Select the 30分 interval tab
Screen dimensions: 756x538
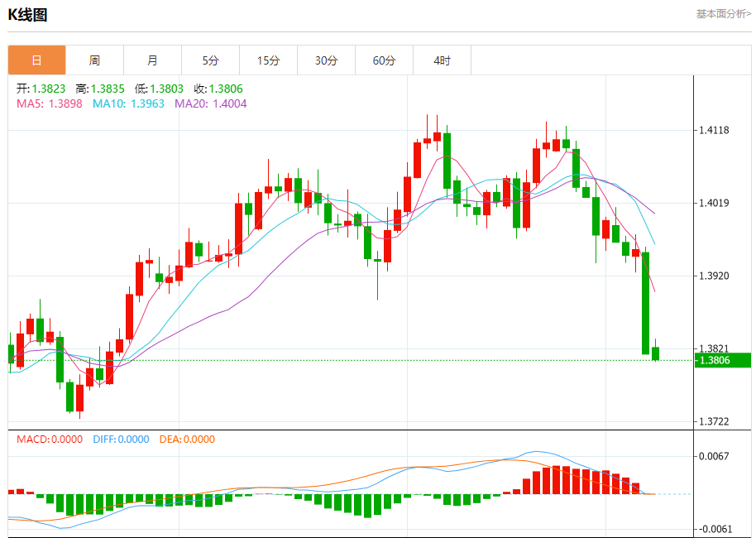326,60
